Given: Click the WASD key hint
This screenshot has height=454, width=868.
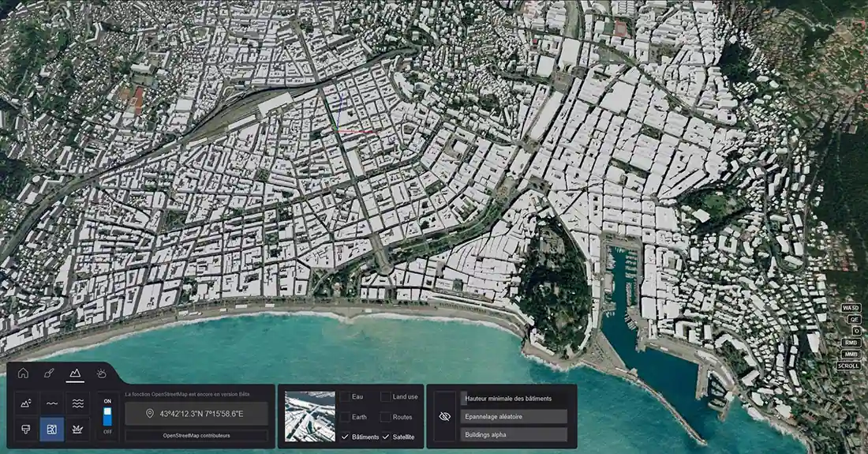Looking at the screenshot, I should point(851,308).
